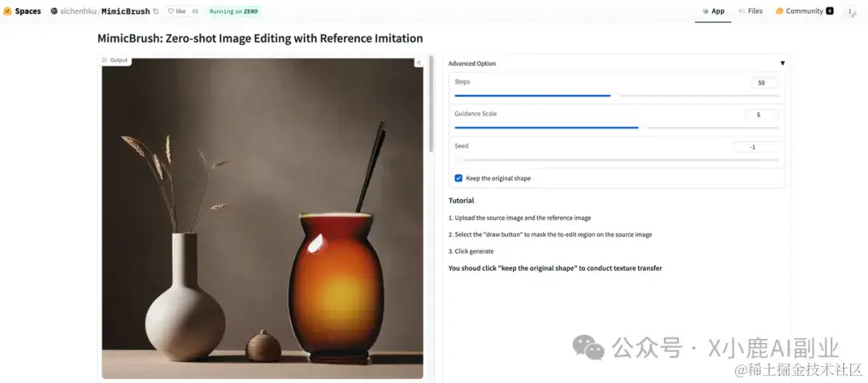Screen dimensions: 868x383
Task: Click the Steps slider track
Action: tap(616, 96)
